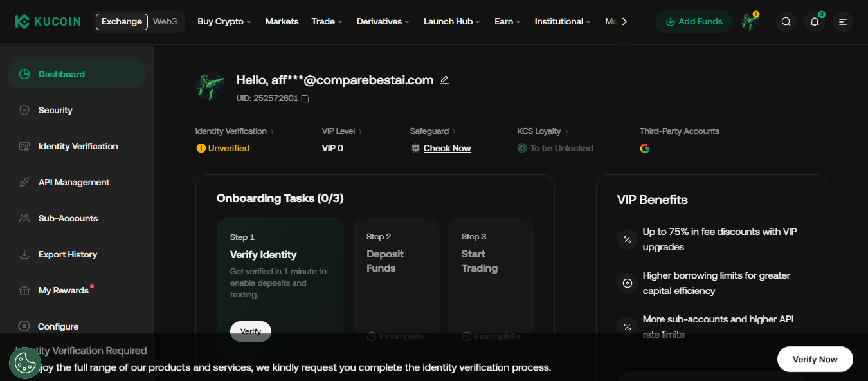The image size is (868, 381).
Task: Select Dashboard in the sidebar
Action: [x=77, y=74]
